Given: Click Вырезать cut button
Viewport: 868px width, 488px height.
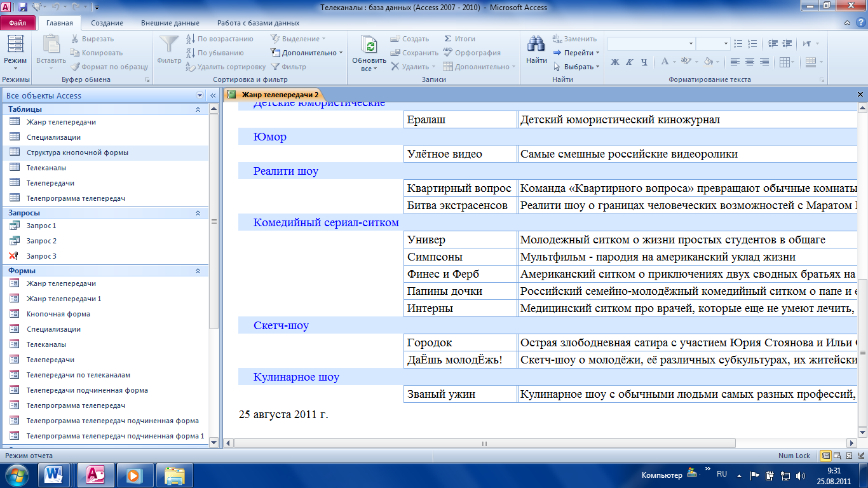Looking at the screenshot, I should [92, 39].
